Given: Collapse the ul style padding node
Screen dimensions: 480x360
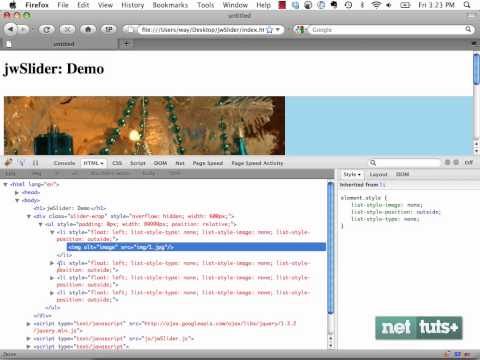Looking at the screenshot, I should (40, 224).
